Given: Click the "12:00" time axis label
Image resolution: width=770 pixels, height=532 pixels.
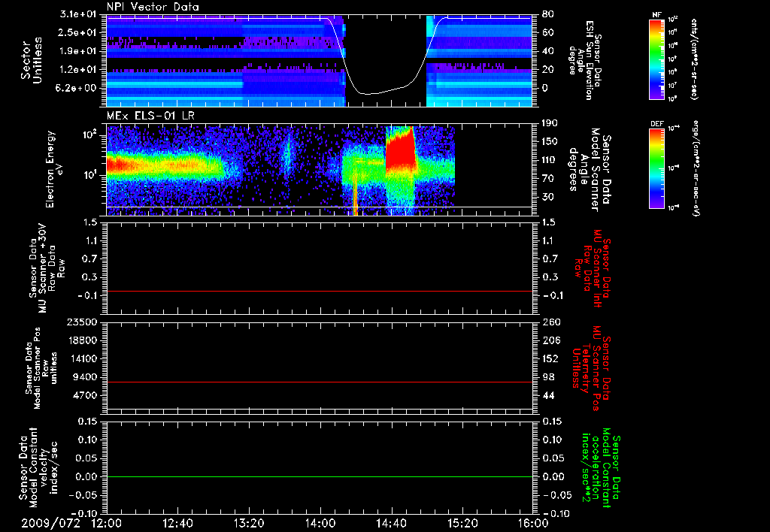Looking at the screenshot, I should tap(107, 523).
